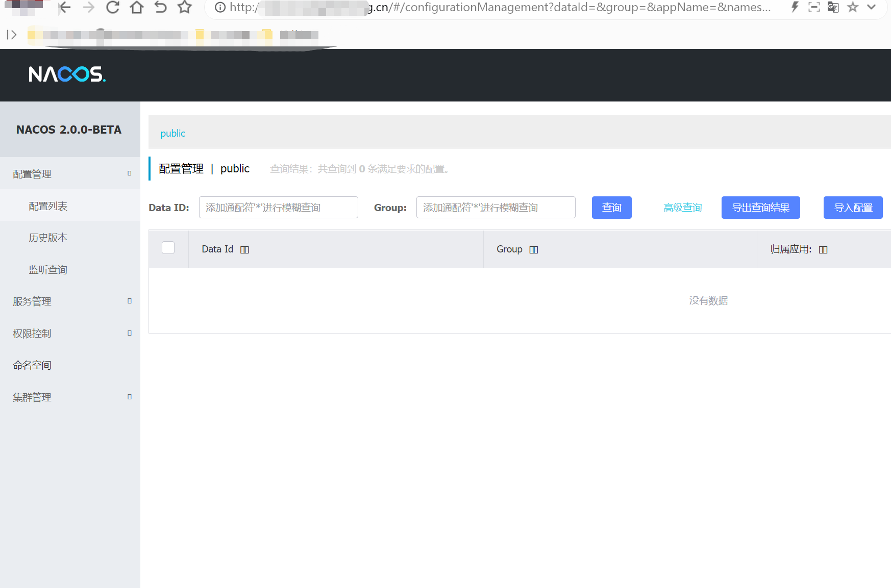The width and height of the screenshot is (891, 588).
Task: Open 监听查询 from the sidebar menu
Action: click(48, 269)
